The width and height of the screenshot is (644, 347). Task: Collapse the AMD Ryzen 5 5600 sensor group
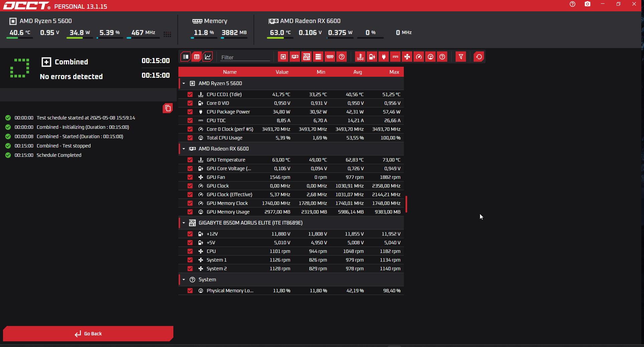click(184, 83)
